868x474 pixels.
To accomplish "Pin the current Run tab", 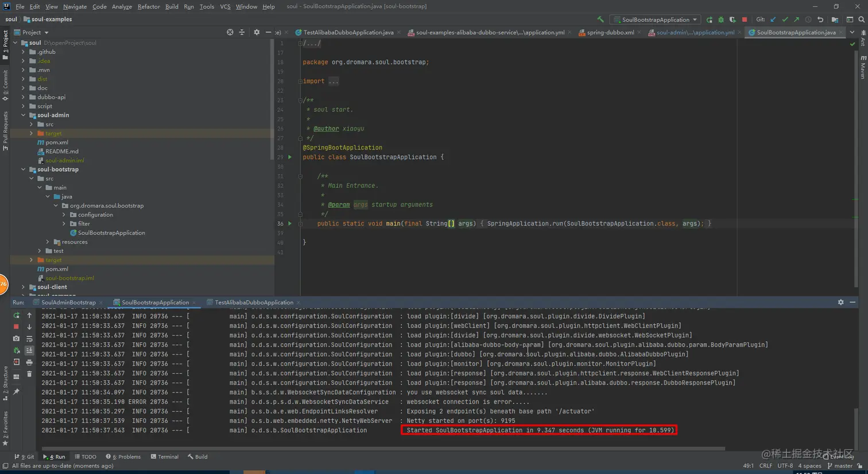I will (x=16, y=392).
